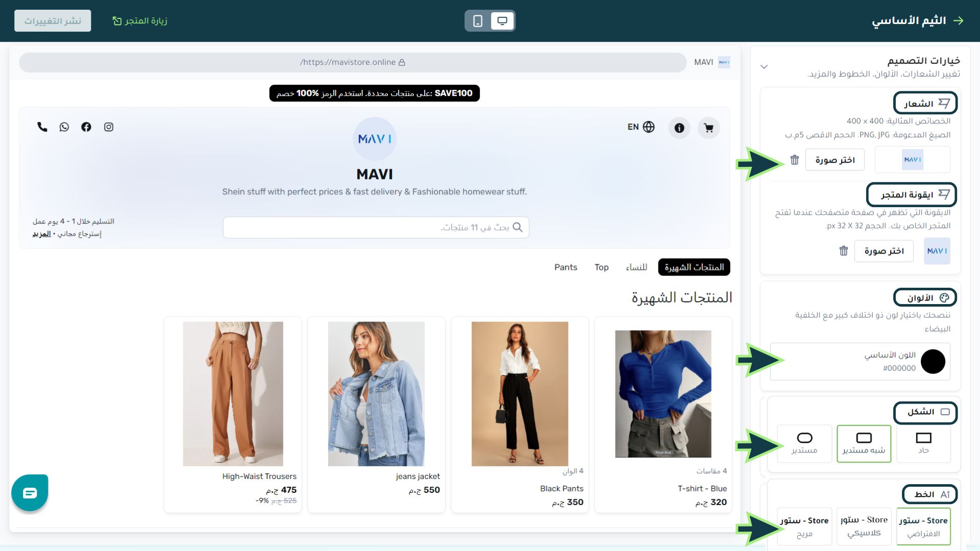The image size is (980, 551).
Task: Delete the logo image with trash icon
Action: coord(795,160)
